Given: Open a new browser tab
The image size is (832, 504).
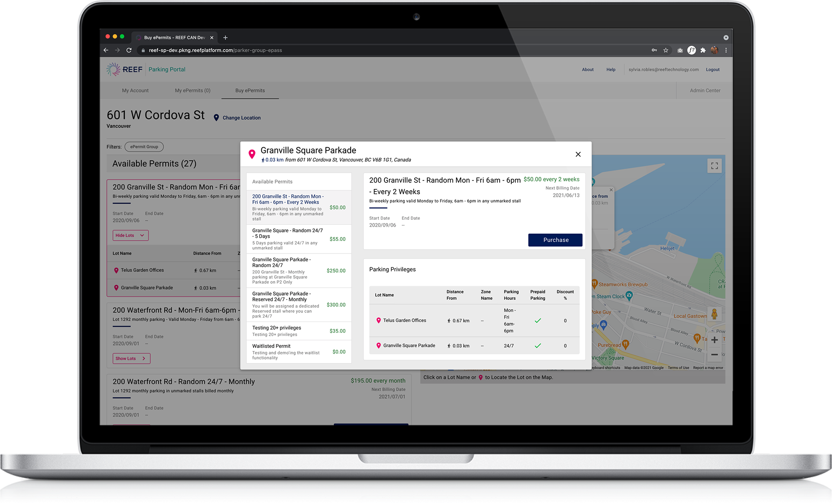Looking at the screenshot, I should [225, 38].
